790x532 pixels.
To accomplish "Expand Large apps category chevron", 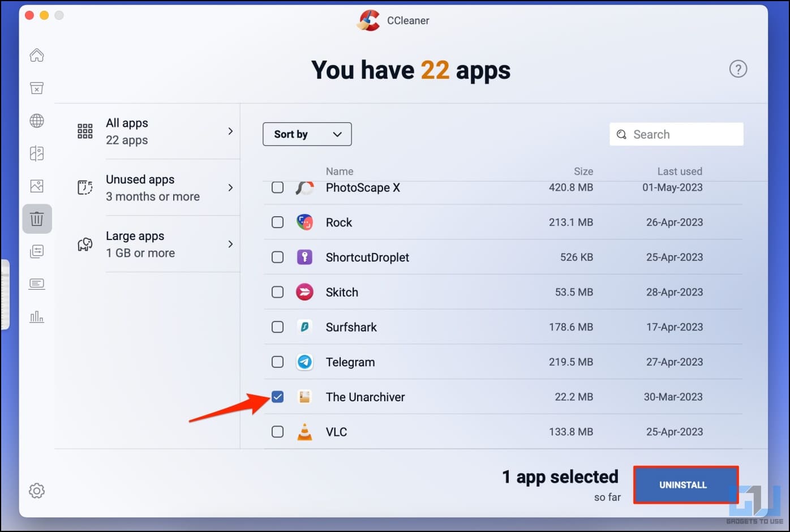I will (230, 244).
